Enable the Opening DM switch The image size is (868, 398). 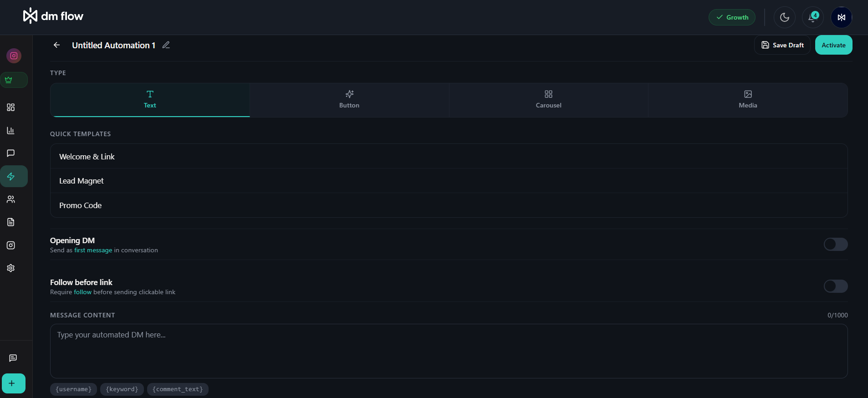[x=835, y=245]
